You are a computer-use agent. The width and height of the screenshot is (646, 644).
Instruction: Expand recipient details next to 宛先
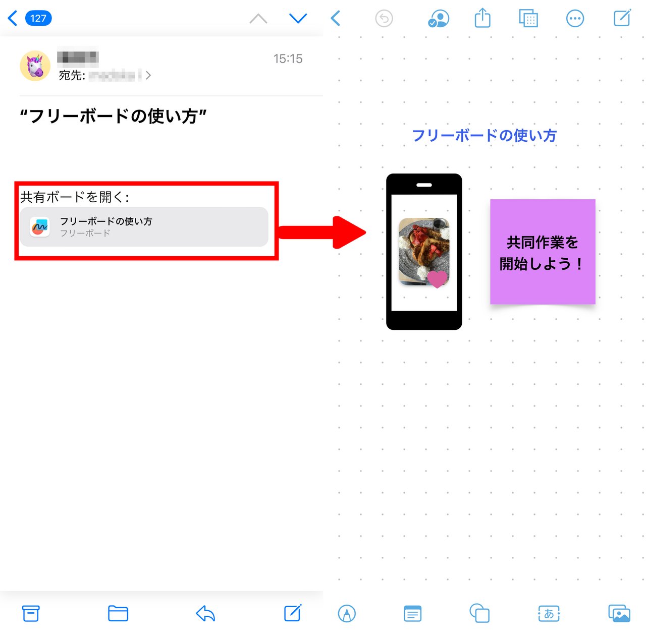click(148, 76)
